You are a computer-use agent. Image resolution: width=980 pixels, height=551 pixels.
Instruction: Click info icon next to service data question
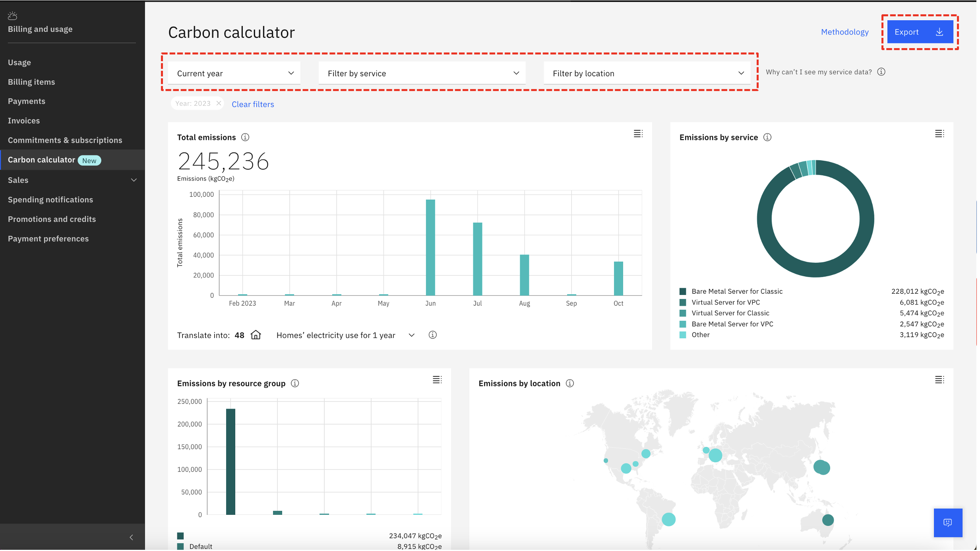[881, 72]
